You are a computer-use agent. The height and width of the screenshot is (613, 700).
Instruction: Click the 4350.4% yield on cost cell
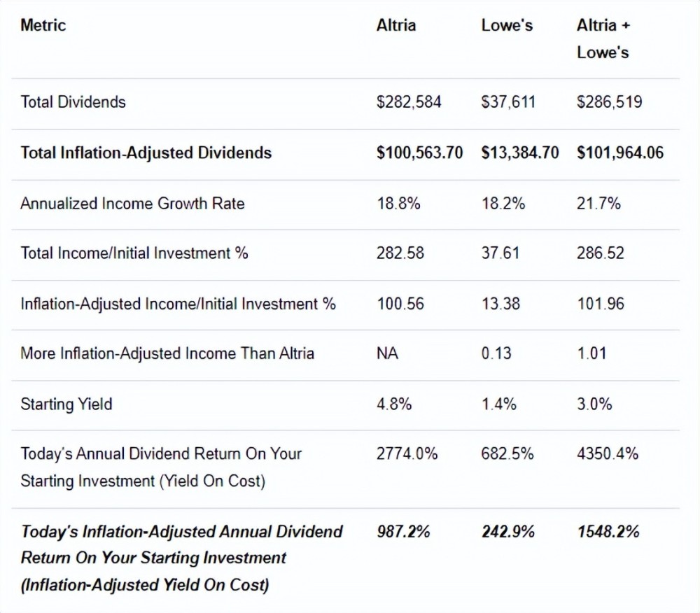tap(608, 454)
